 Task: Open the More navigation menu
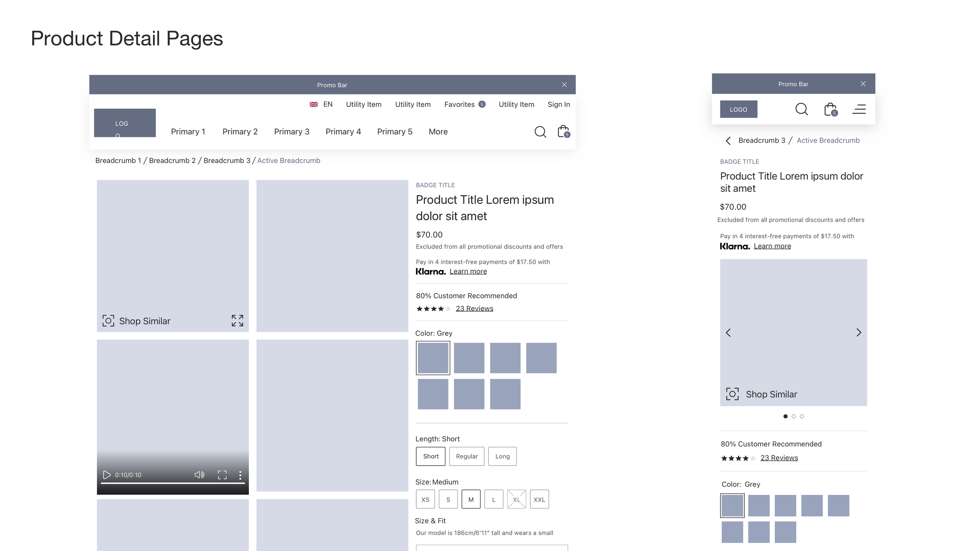pyautogui.click(x=438, y=132)
